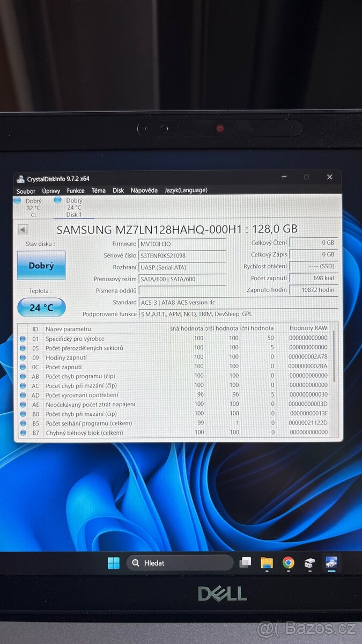The image size is (362, 644).
Task: Click the Celkový Čtení 0 GB field
Action: click(314, 243)
